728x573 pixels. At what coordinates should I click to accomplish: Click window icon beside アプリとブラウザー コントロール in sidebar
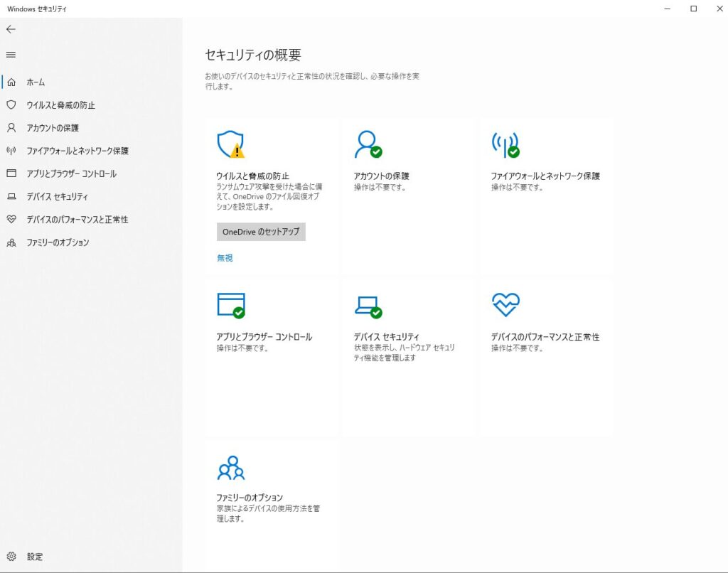pos(11,173)
